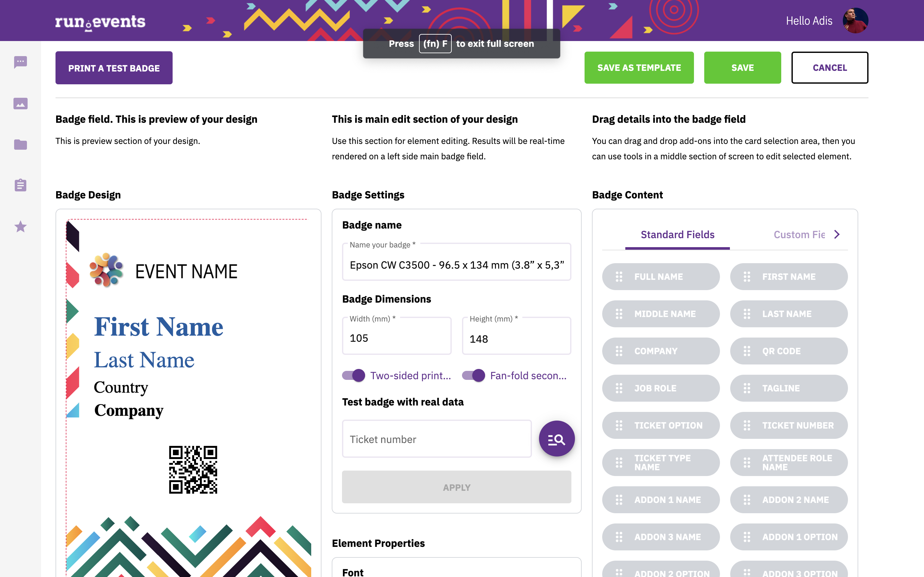This screenshot has height=577, width=924.
Task: Click the Cancel button
Action: click(x=830, y=68)
